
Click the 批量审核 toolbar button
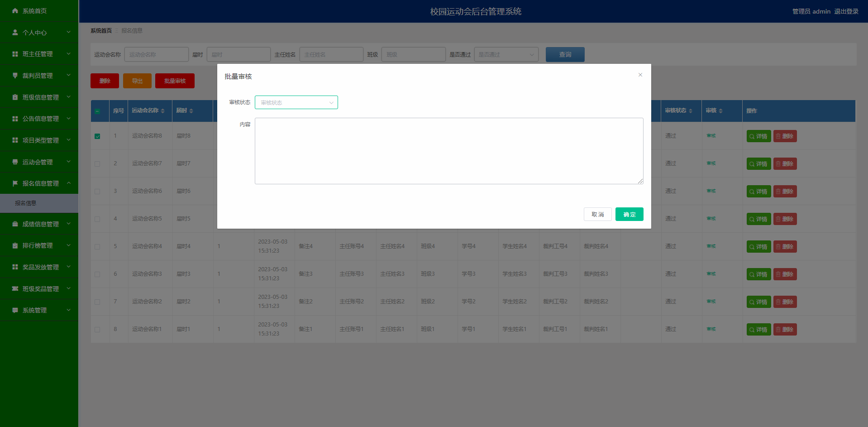click(x=175, y=81)
